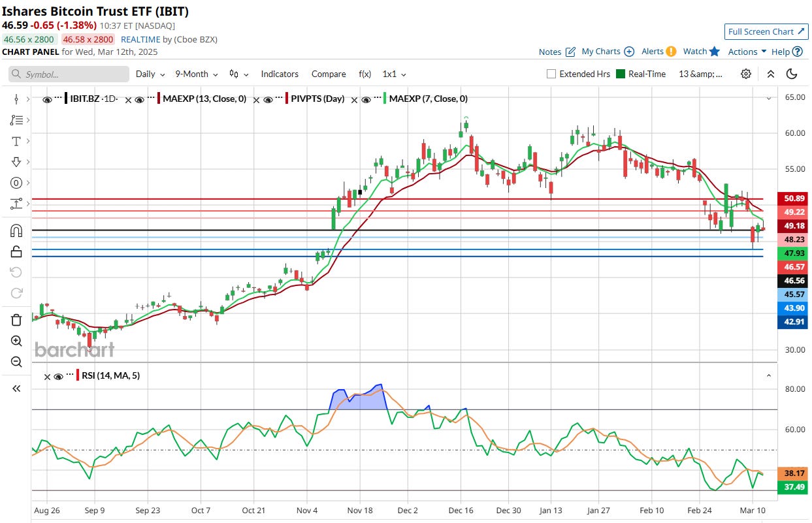Click the Watch star icon
The image size is (812, 523).
[715, 52]
